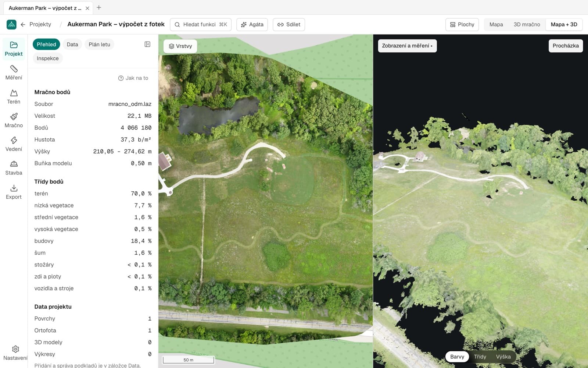Color the point cloud by Výška
Screen dimensions: 588x368
(x=503, y=357)
